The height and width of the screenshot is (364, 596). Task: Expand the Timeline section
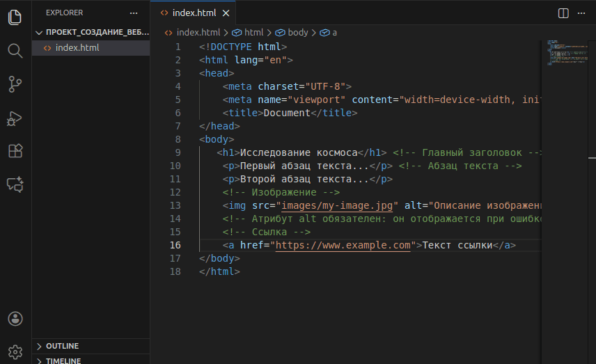[63, 361]
